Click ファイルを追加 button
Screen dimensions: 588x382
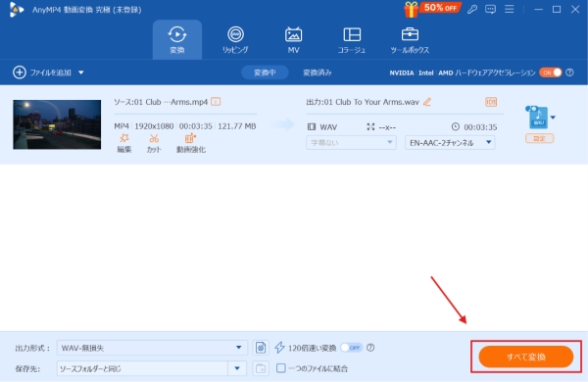(42, 72)
